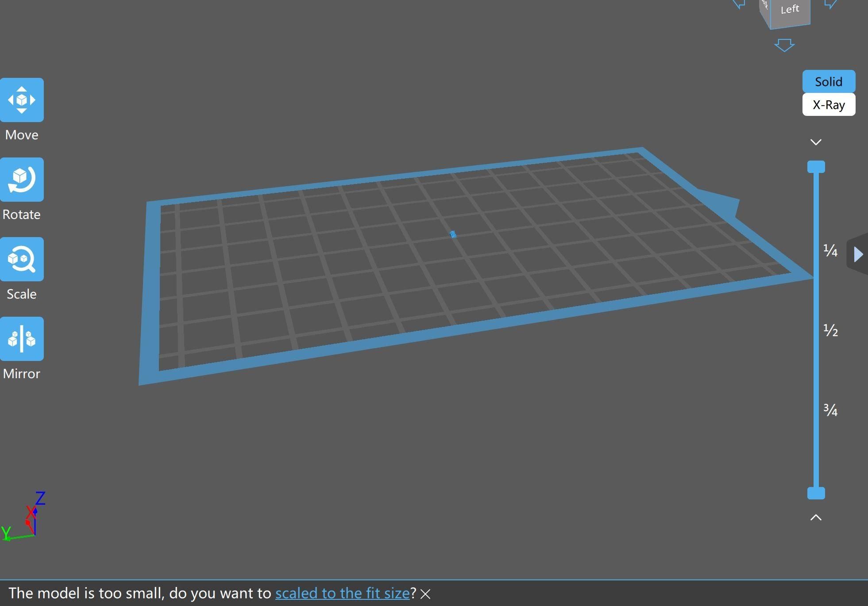868x606 pixels.
Task: Expand the bottom chevron under the slider
Action: point(816,517)
